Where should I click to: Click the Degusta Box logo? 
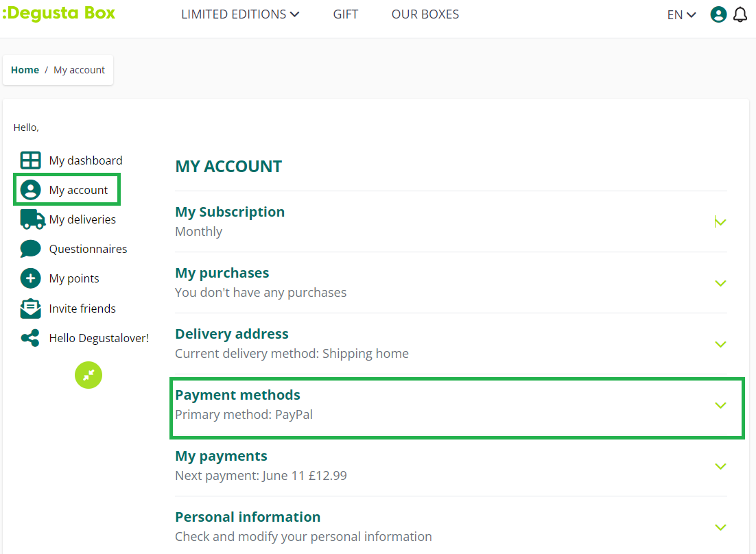pos(59,14)
